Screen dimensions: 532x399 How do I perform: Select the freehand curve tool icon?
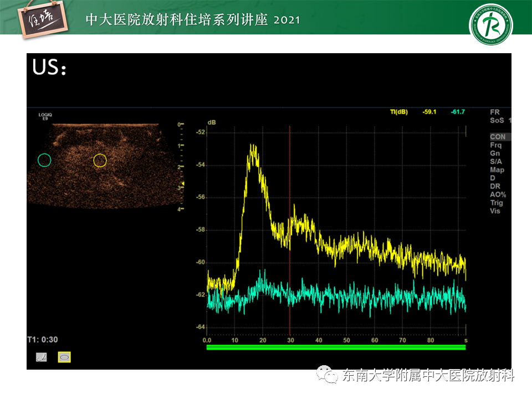click(42, 357)
